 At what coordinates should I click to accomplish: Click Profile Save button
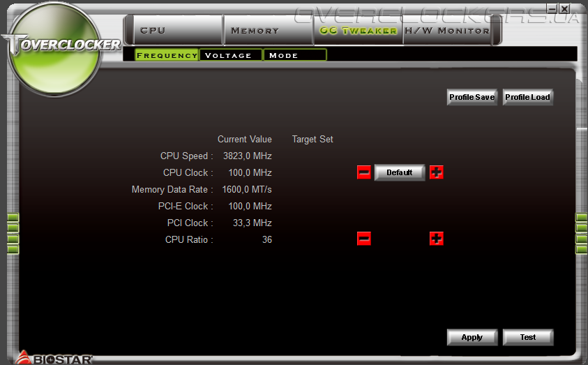[x=472, y=97]
